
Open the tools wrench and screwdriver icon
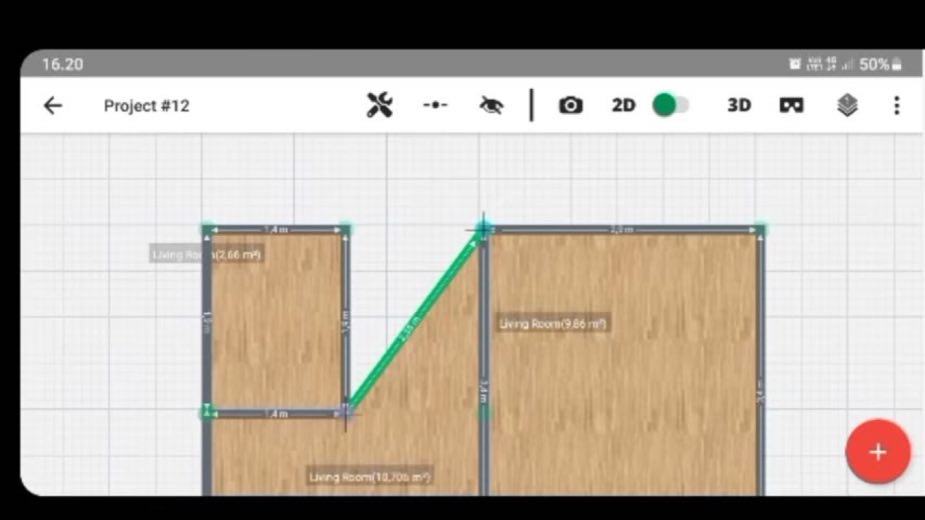[x=379, y=105]
